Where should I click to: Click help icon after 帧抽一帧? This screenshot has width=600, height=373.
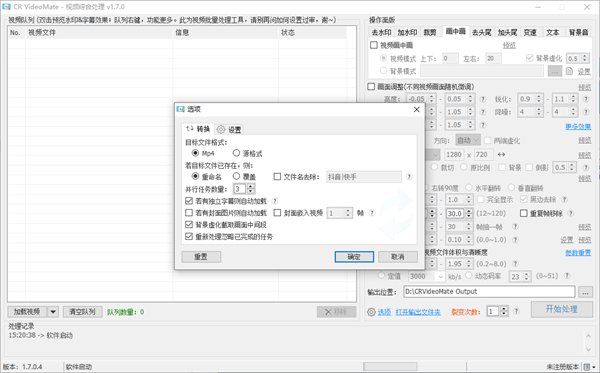tap(515, 226)
